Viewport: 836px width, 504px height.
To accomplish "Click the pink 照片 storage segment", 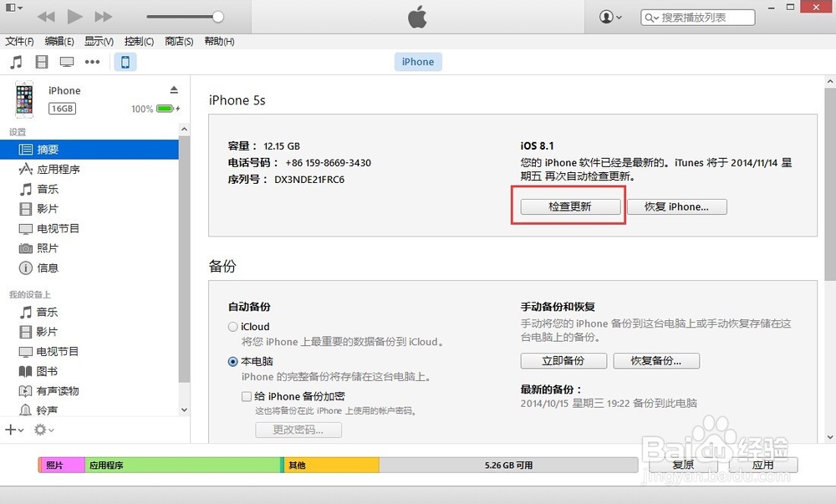I will click(x=61, y=465).
